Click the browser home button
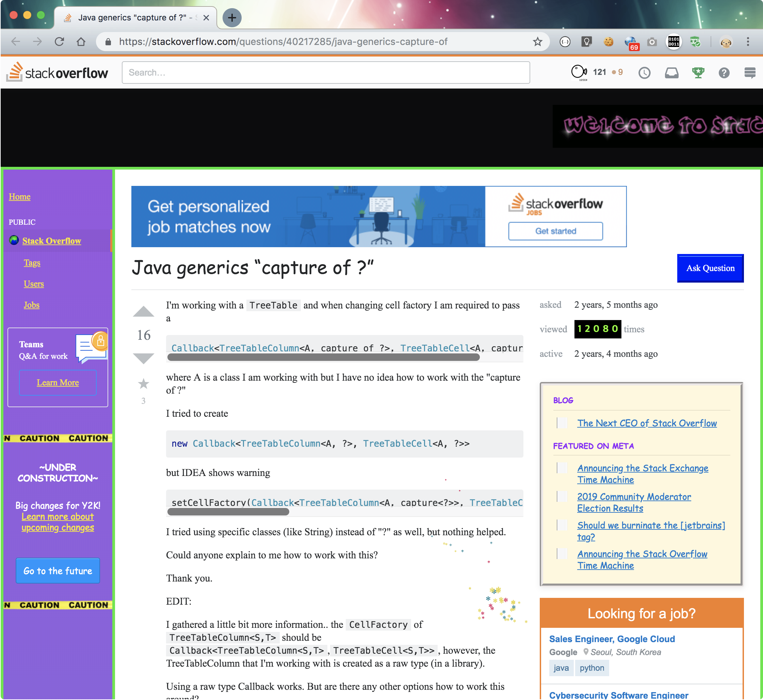Image resolution: width=763 pixels, height=700 pixels. tap(81, 42)
